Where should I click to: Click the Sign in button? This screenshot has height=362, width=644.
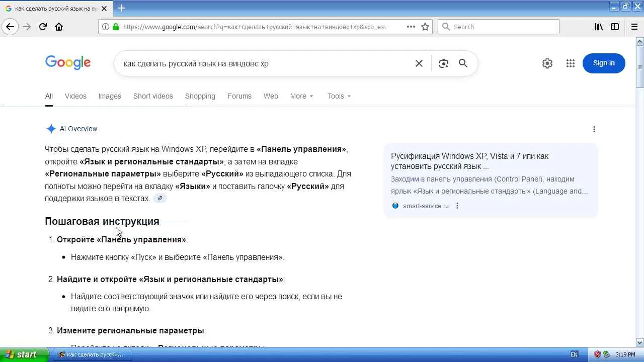(604, 63)
